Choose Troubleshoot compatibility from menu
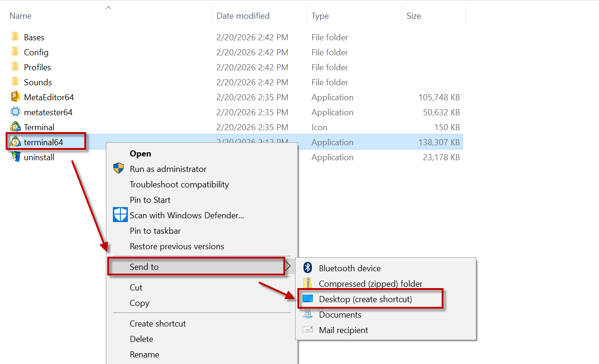The width and height of the screenshot is (599, 364). pyautogui.click(x=179, y=184)
